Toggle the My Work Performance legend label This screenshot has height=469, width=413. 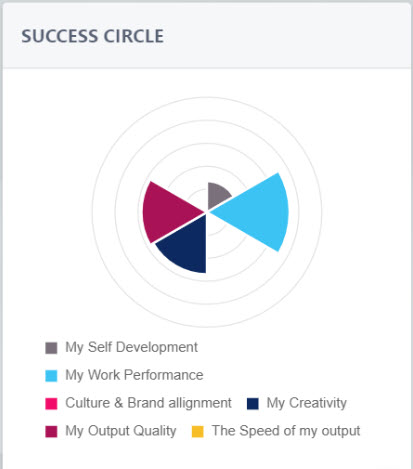134,375
